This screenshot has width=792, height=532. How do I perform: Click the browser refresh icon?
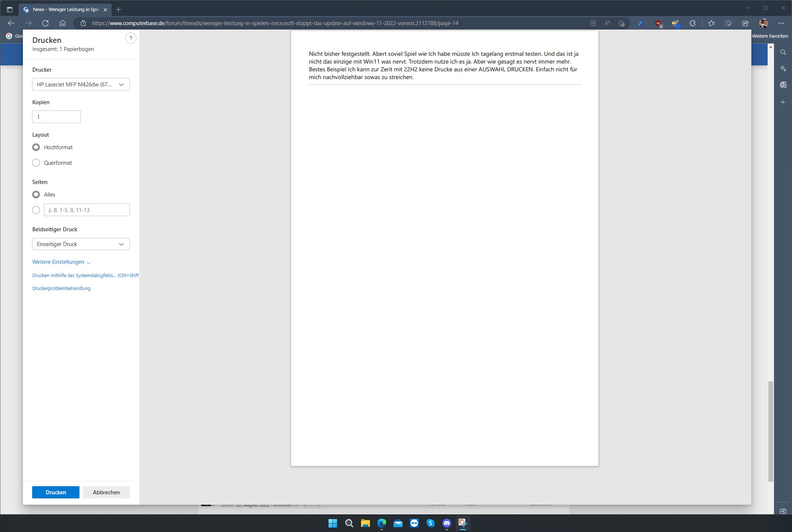point(45,23)
